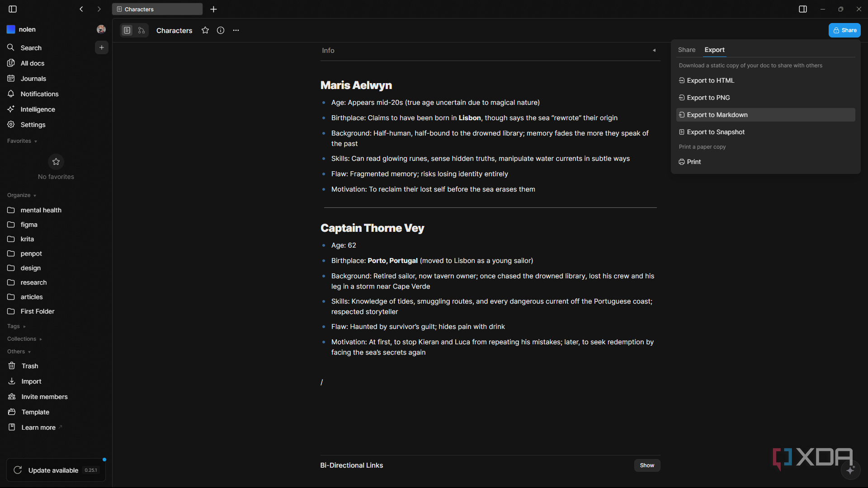Open All docs
Image resolution: width=868 pixels, height=488 pixels.
(x=56, y=63)
